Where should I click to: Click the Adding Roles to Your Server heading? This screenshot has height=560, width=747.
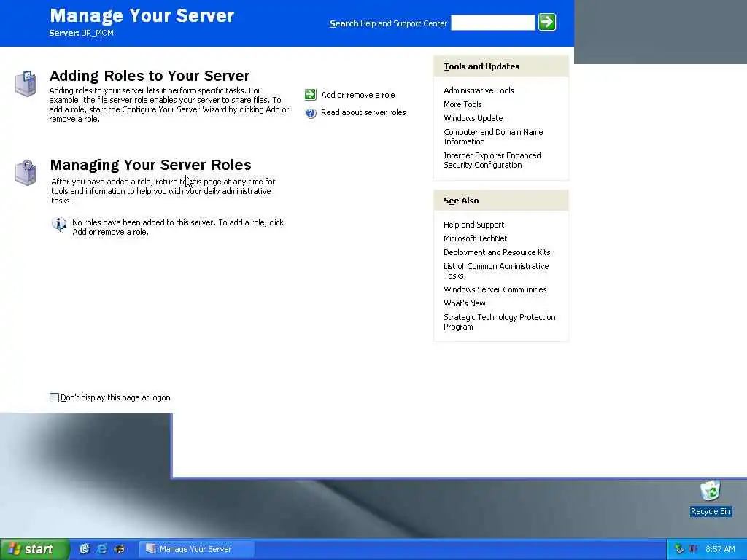point(150,76)
